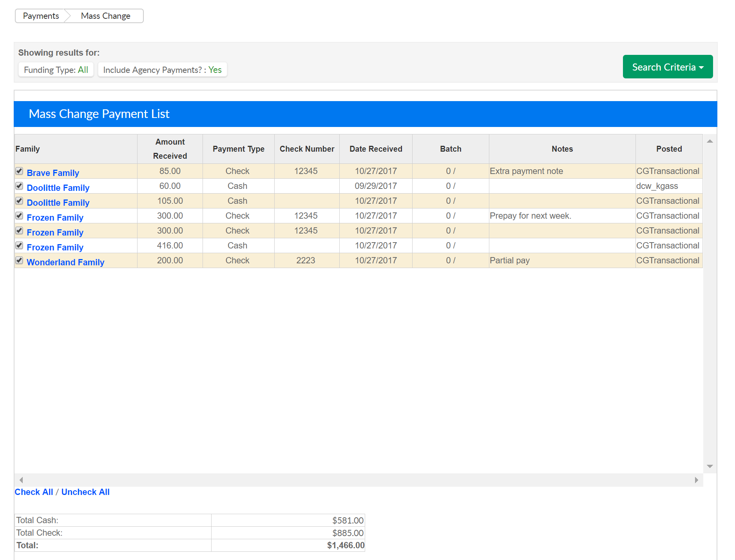Deselect the Wonderland Family row checkbox
735x560 pixels.
[x=19, y=260]
